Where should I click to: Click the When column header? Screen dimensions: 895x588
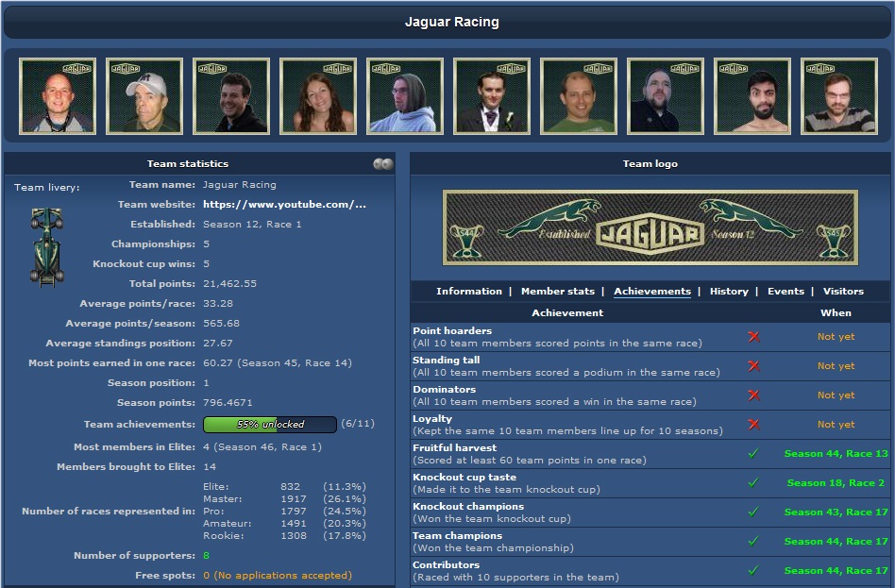click(836, 312)
